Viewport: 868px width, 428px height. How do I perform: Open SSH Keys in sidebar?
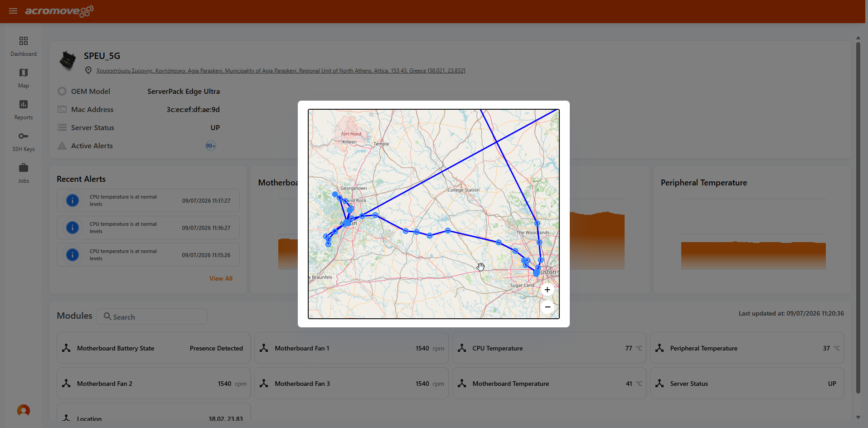point(24,142)
